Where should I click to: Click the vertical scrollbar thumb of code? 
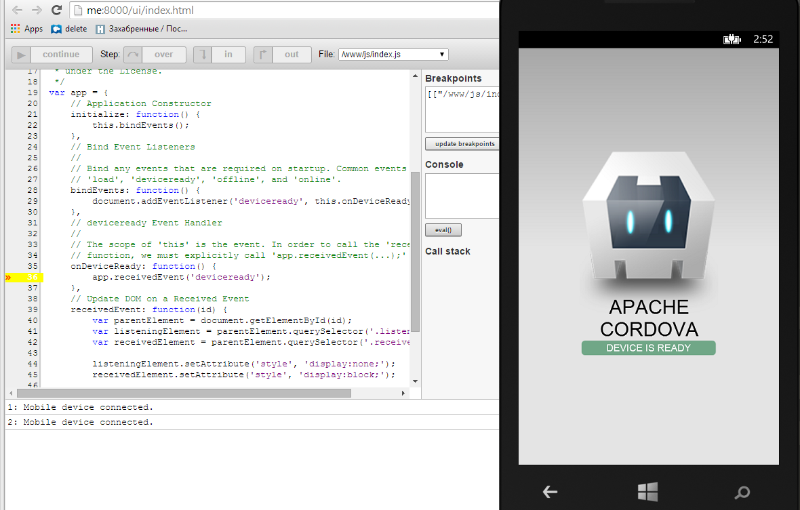point(415,252)
